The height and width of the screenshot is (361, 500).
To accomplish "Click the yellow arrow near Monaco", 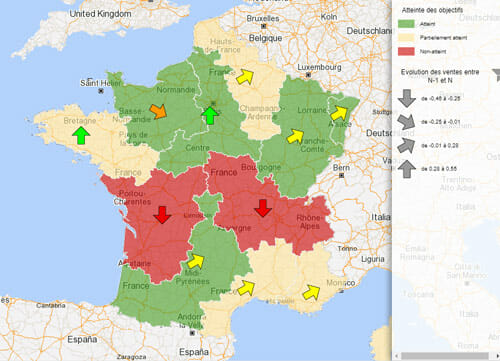I will tap(311, 292).
